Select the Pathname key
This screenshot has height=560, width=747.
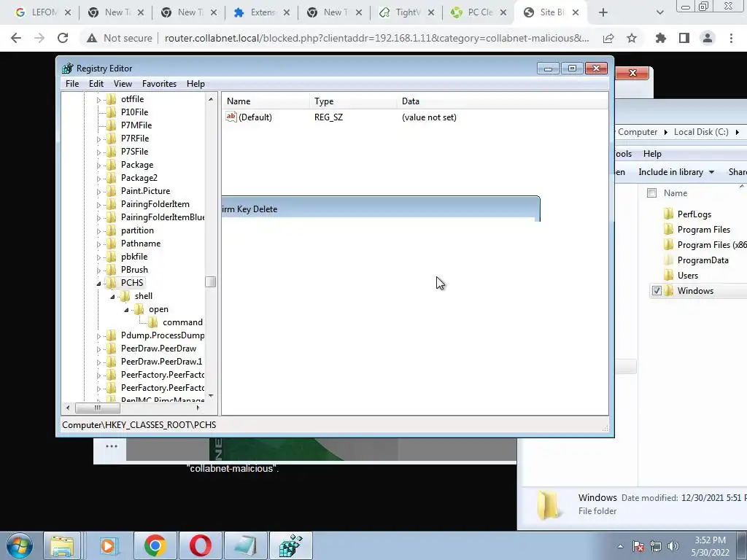coord(141,244)
